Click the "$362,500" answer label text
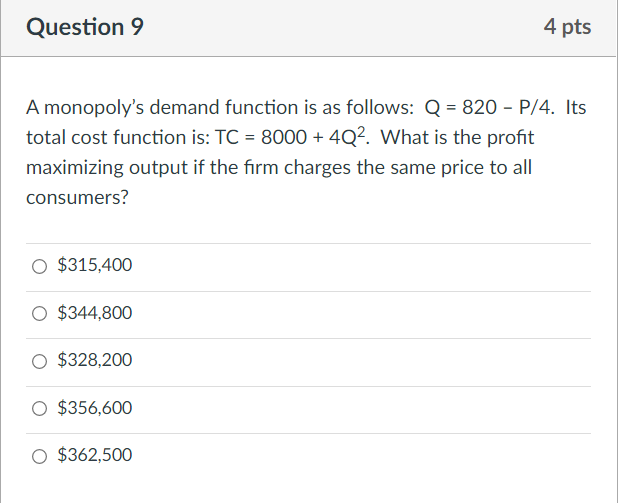 coord(94,455)
